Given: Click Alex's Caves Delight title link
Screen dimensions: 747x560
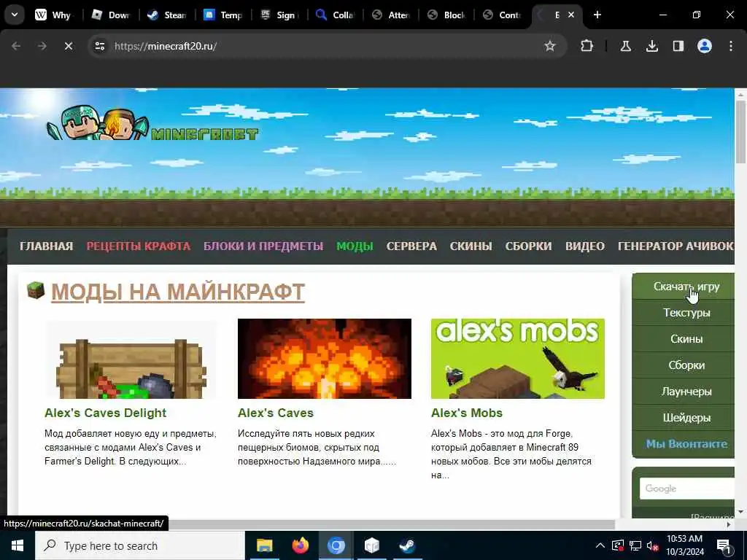Looking at the screenshot, I should tap(105, 413).
